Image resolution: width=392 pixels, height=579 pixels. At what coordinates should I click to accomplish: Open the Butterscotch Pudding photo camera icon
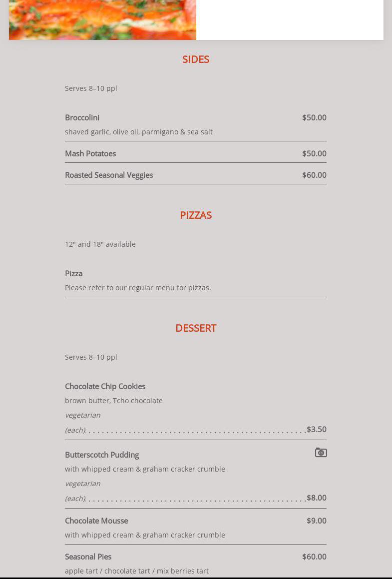(x=321, y=453)
